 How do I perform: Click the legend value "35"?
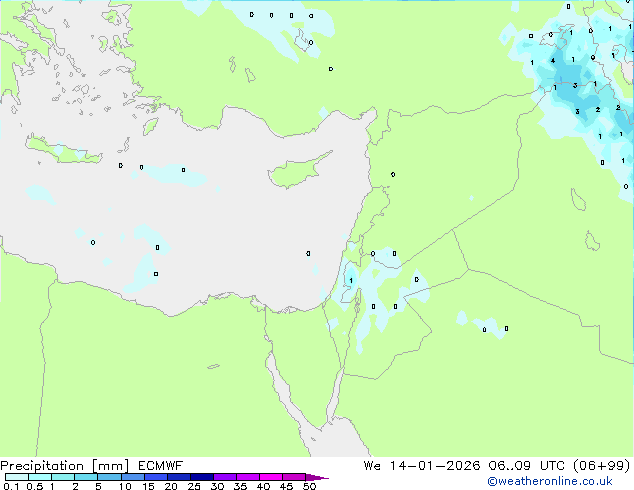(x=240, y=486)
